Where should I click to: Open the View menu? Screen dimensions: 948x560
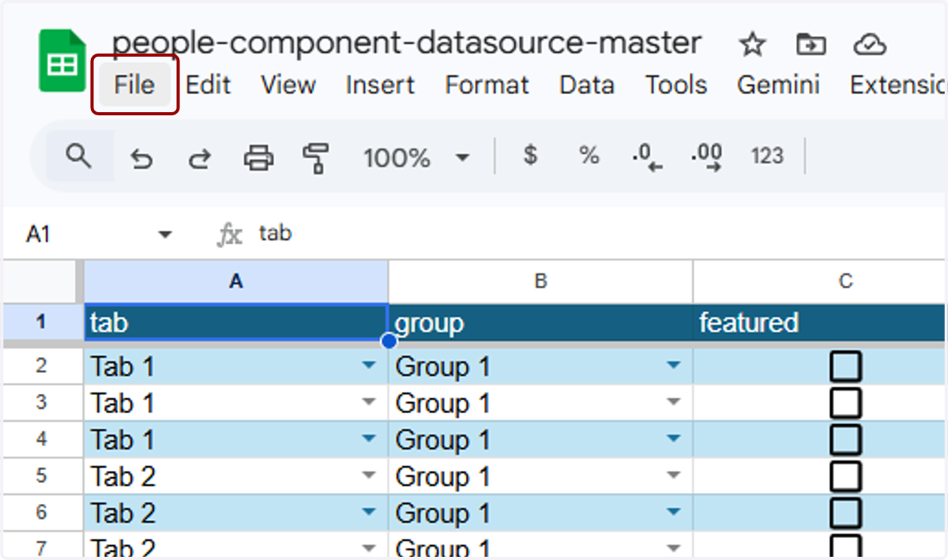(x=288, y=85)
